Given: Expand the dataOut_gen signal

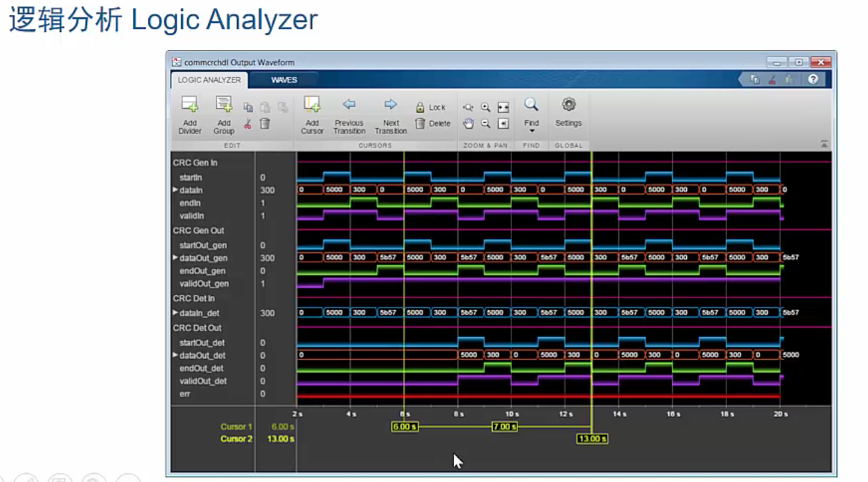Looking at the screenshot, I should 176,258.
